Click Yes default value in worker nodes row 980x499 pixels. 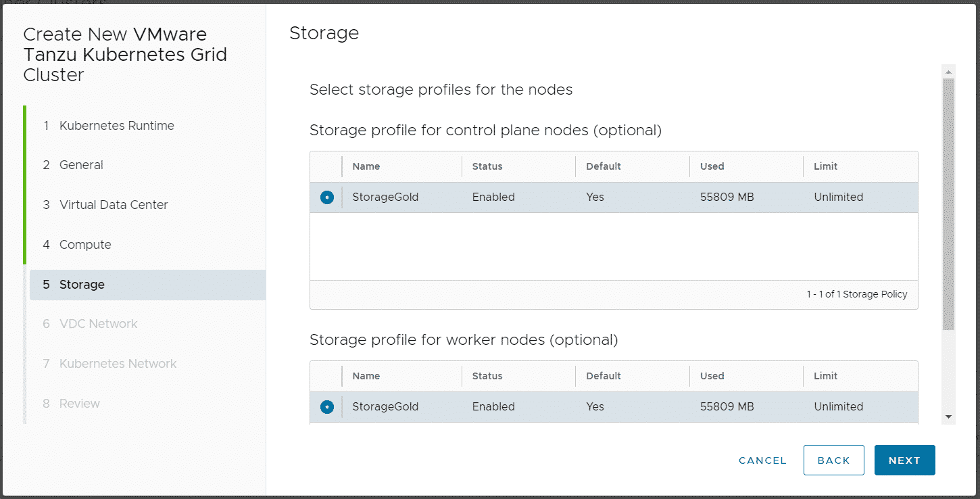coord(595,407)
